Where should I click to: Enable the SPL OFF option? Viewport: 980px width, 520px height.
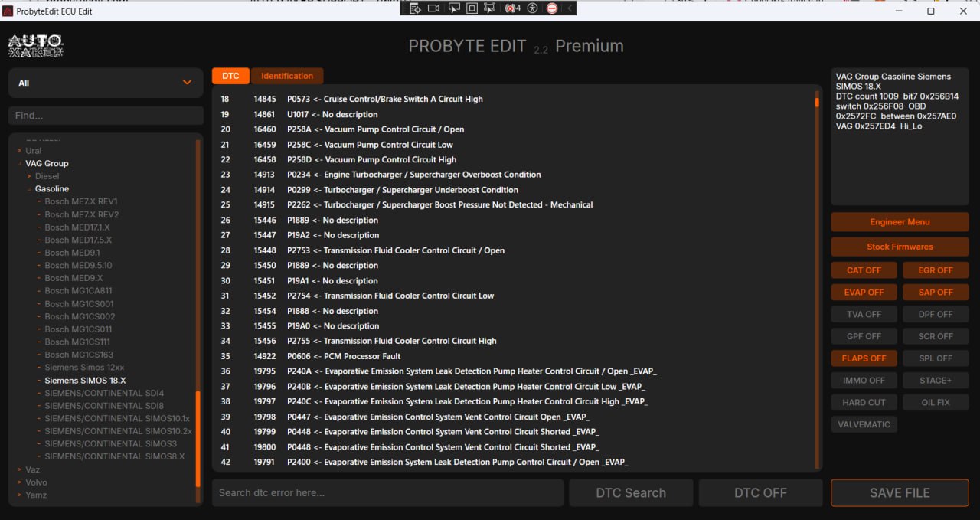[x=936, y=358]
